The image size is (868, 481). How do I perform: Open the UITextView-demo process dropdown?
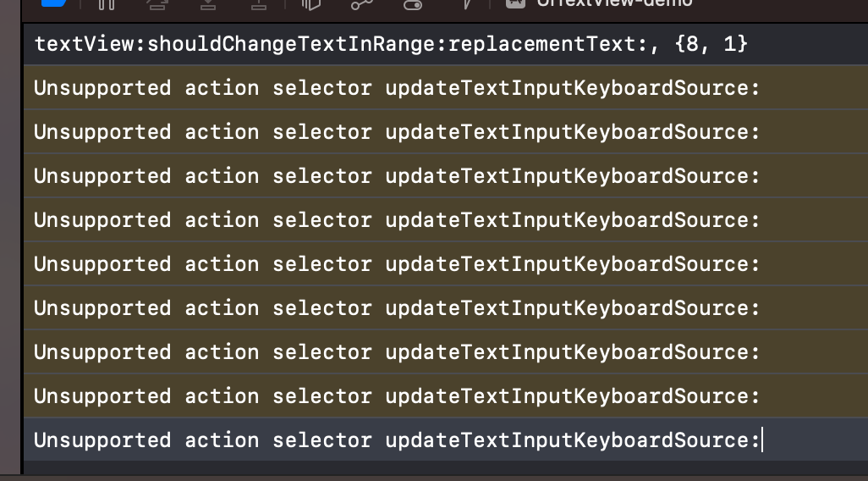pos(614,3)
